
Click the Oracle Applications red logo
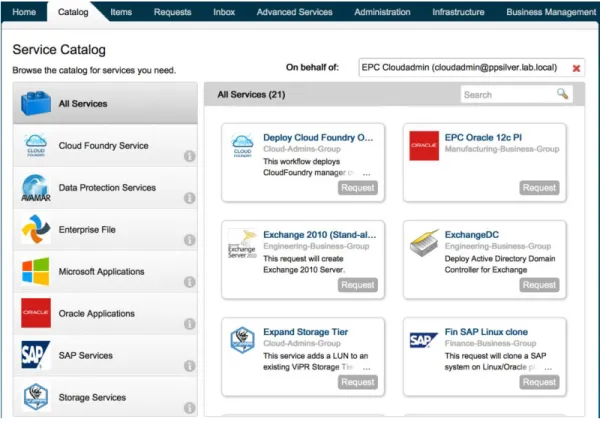click(36, 313)
